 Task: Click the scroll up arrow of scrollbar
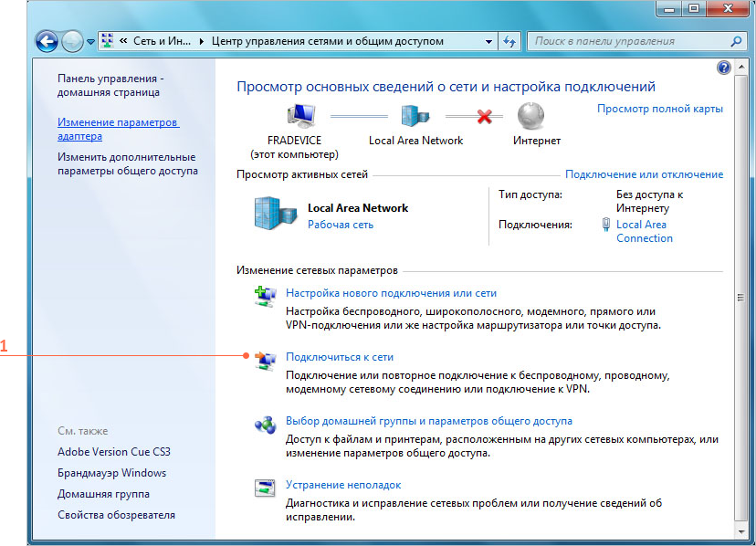(x=741, y=67)
